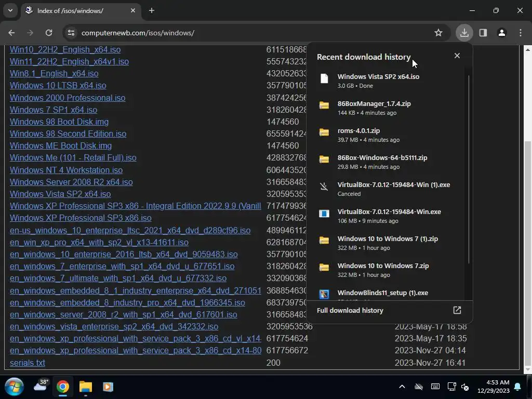Viewport: 532px width, 399px height.
Task: Click the network display tray icon
Action: (451, 387)
